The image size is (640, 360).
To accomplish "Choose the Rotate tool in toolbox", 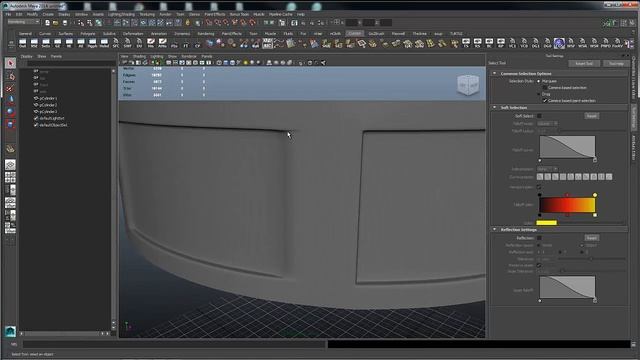I will pyautogui.click(x=11, y=111).
